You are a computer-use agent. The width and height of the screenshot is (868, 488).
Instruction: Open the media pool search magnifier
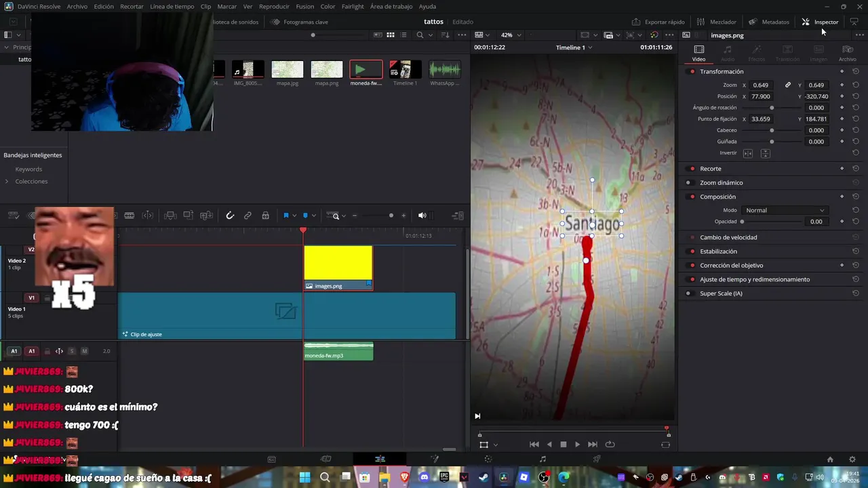click(420, 35)
